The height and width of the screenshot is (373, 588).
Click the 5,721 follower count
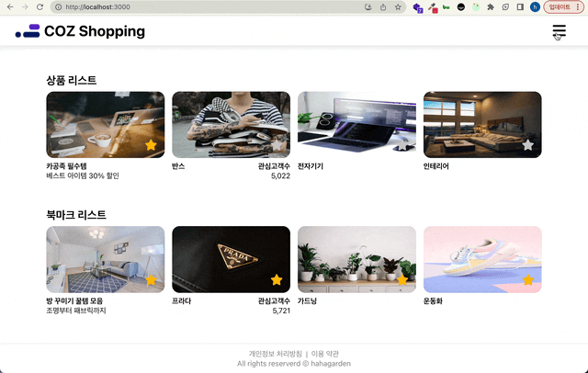[x=281, y=311]
